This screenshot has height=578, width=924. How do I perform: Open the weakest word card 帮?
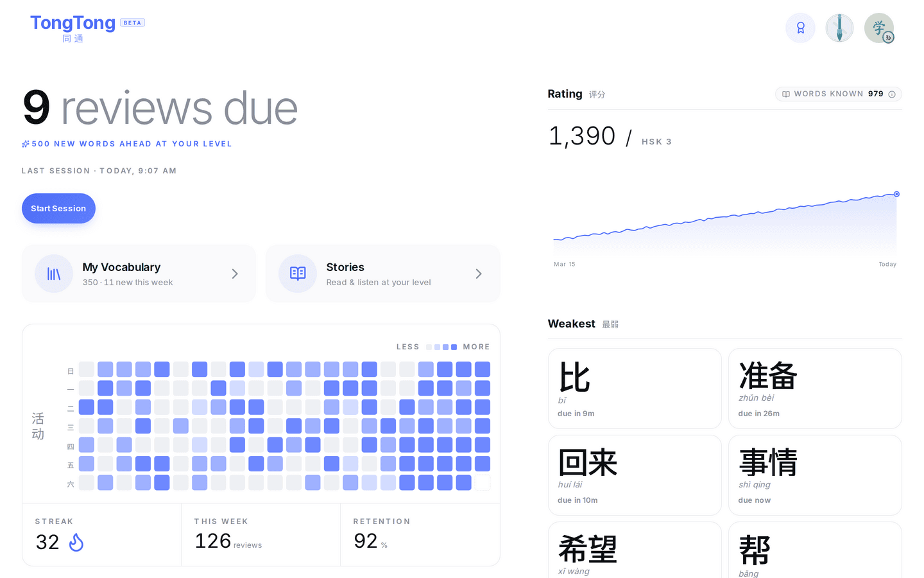pos(815,550)
